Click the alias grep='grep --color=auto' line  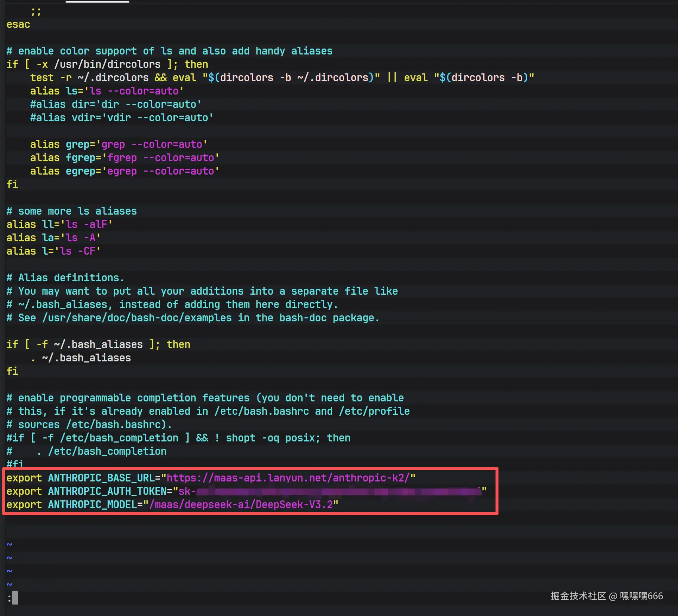[119, 145]
